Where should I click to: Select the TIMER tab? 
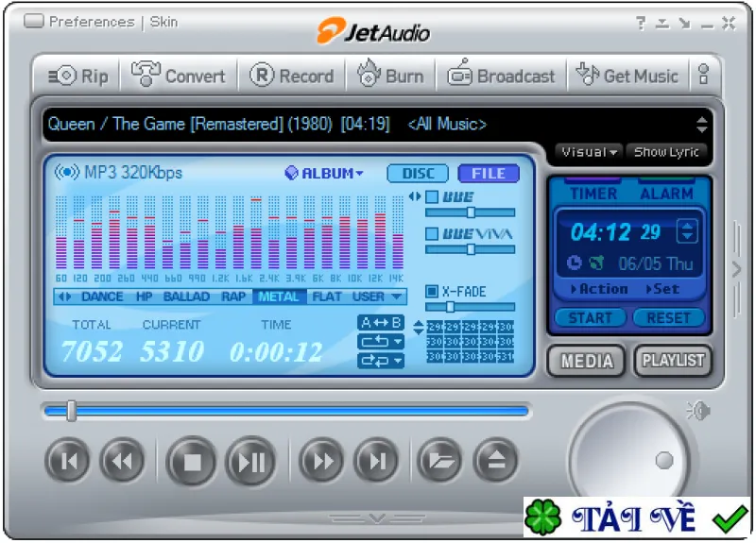(x=593, y=194)
